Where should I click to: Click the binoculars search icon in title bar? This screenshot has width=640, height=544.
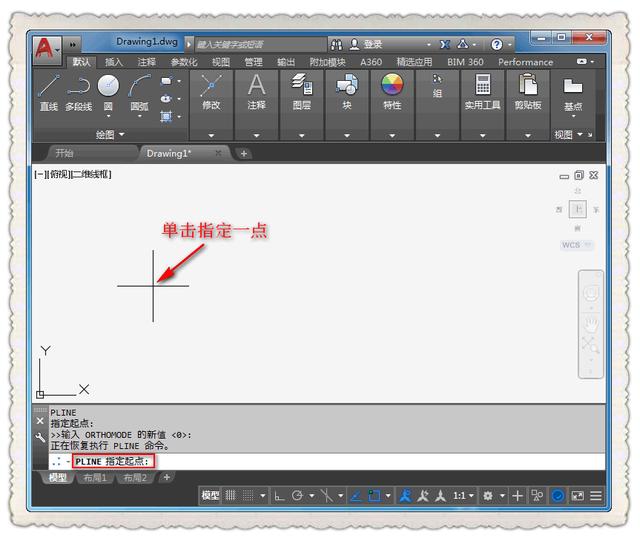(x=336, y=44)
